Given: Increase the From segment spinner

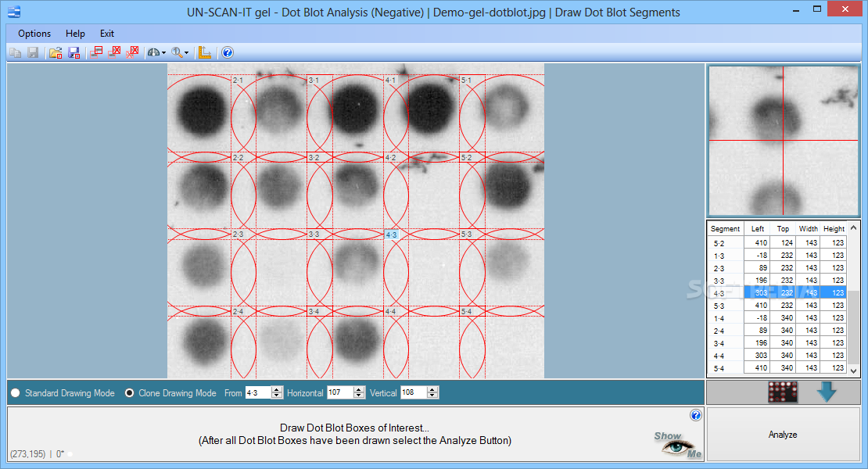Looking at the screenshot, I should point(278,389).
